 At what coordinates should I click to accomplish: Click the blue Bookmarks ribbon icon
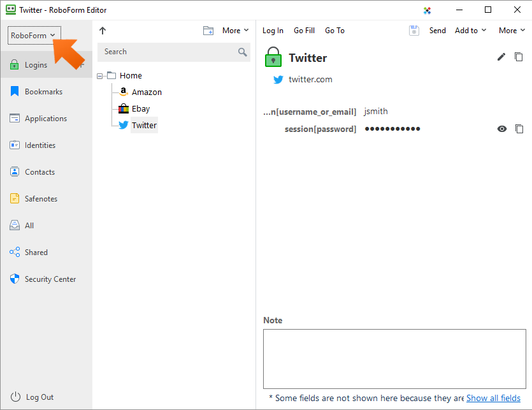click(x=15, y=91)
